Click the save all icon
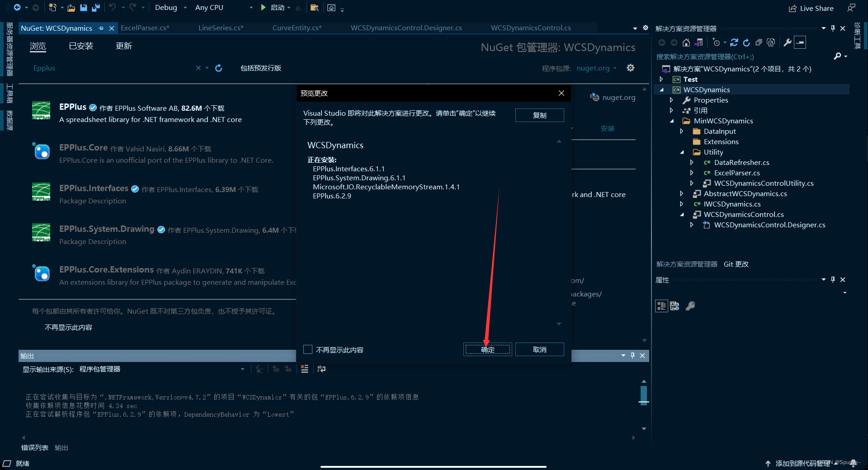This screenshot has height=470, width=868. point(95,7)
